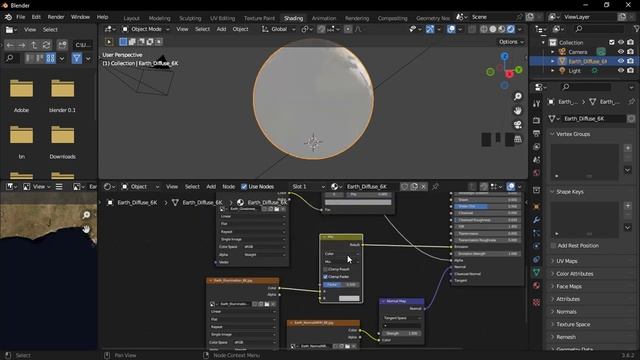Click the file browser filter funnel icon
The image size is (640, 360).
[x=76, y=58]
